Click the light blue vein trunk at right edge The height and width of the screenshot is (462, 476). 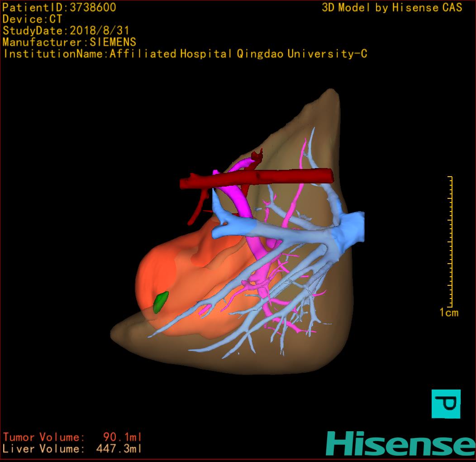(352, 227)
